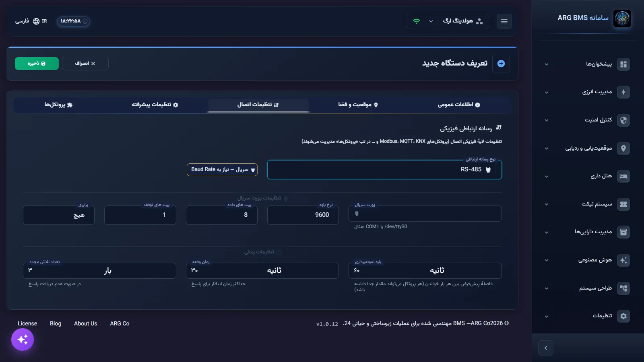Click the Settings gear icon in sidebar
Screen dimensions: 644x362
[623, 316]
